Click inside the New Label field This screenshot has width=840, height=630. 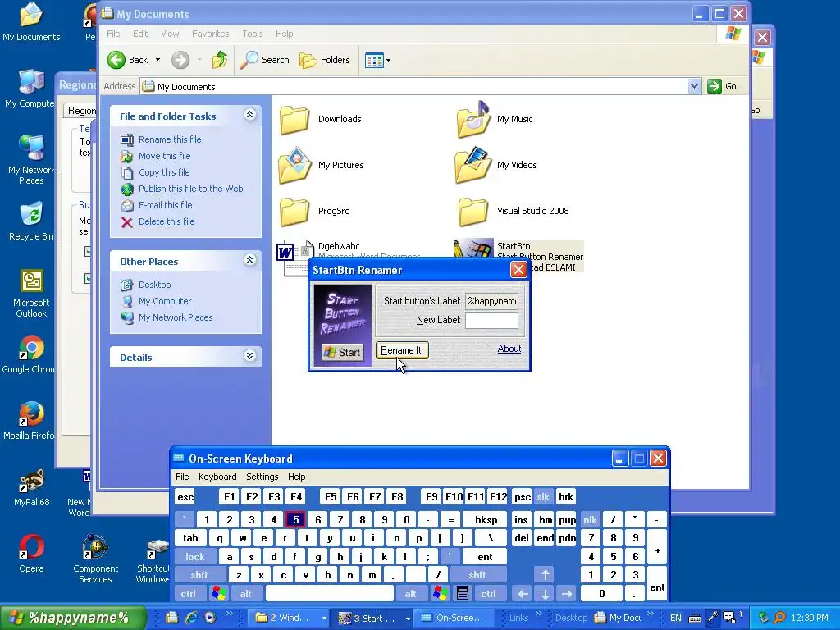click(492, 321)
